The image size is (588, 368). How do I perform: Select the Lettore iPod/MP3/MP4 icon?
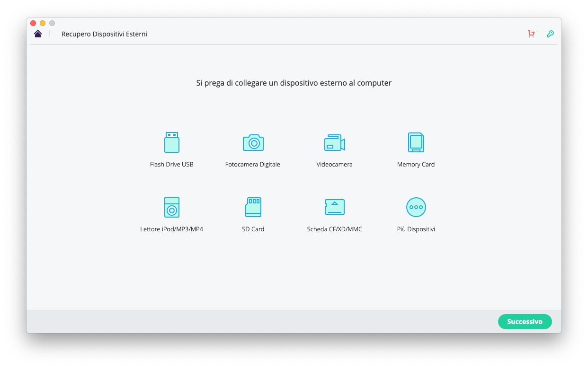[172, 207]
